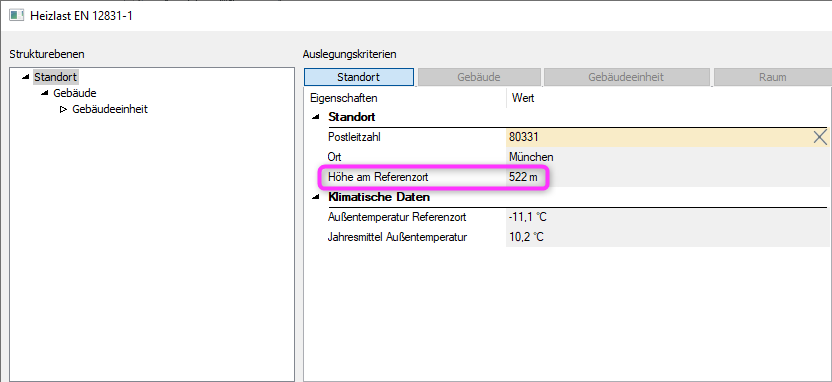Collapse the Klimatische Daten section

(316, 197)
